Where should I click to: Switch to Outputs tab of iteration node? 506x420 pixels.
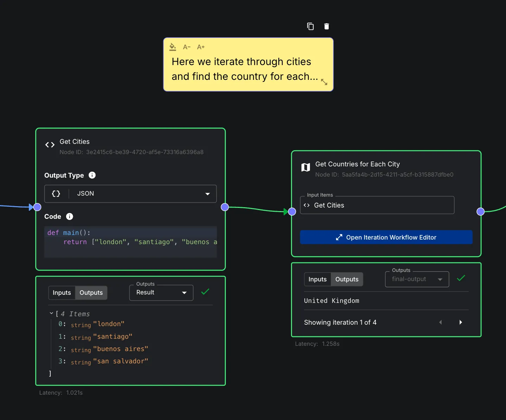pyautogui.click(x=347, y=279)
